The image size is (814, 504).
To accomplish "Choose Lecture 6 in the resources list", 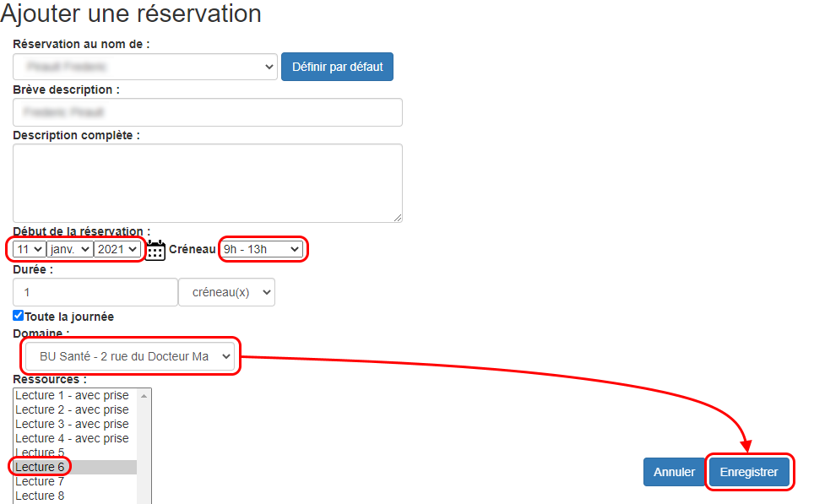I will [x=41, y=467].
